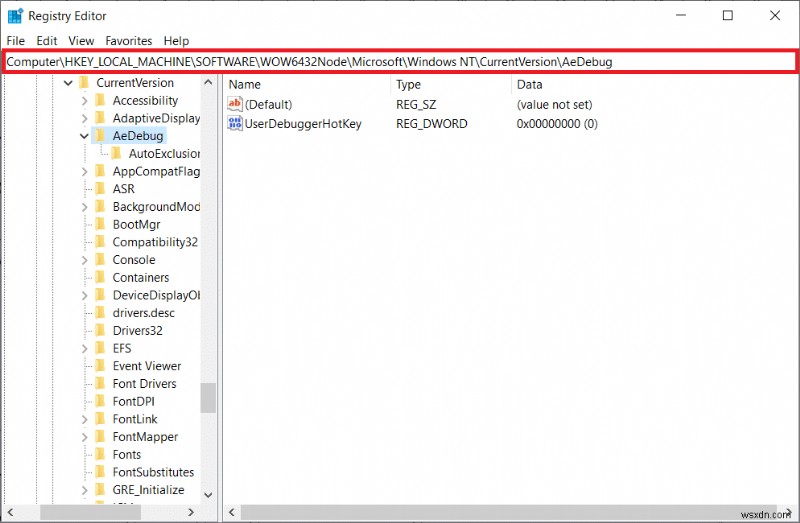Click the Accessibility folder icon

[x=101, y=100]
